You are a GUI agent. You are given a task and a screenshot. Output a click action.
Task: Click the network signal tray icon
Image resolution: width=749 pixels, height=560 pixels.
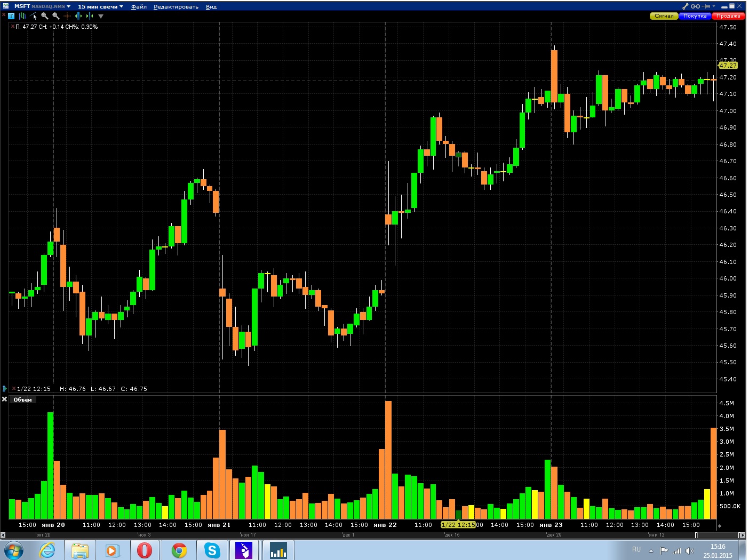(677, 550)
